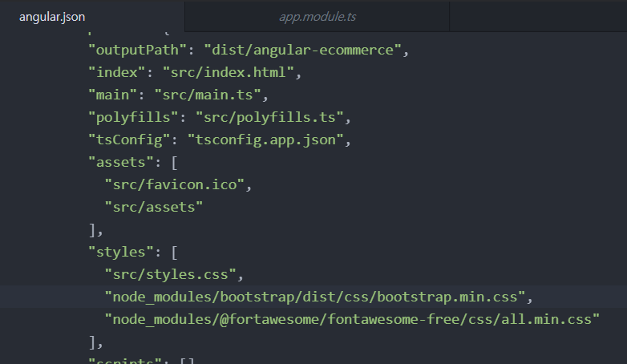Viewport: 627px width, 364px height.
Task: Click the "styles" key
Action: click(121, 252)
